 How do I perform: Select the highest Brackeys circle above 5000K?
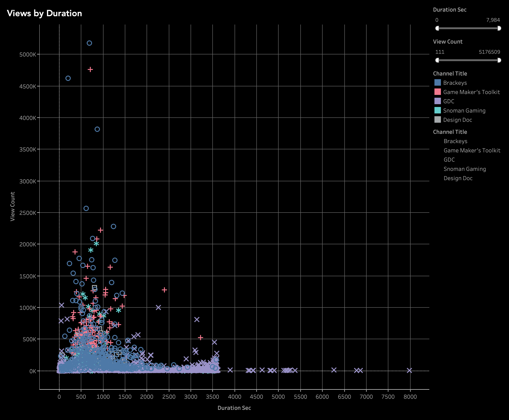coord(89,43)
